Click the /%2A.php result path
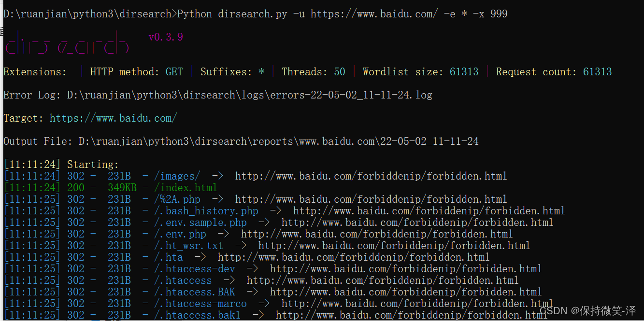The width and height of the screenshot is (644, 321). (177, 199)
